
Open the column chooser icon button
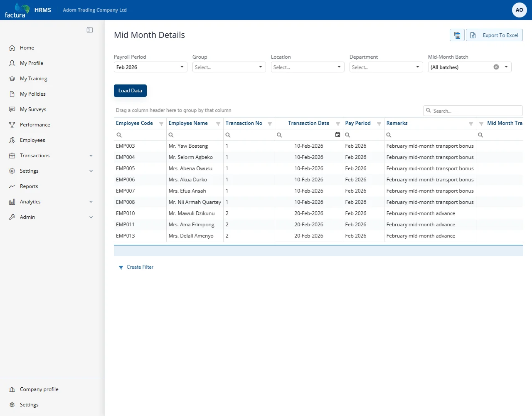[x=457, y=35]
